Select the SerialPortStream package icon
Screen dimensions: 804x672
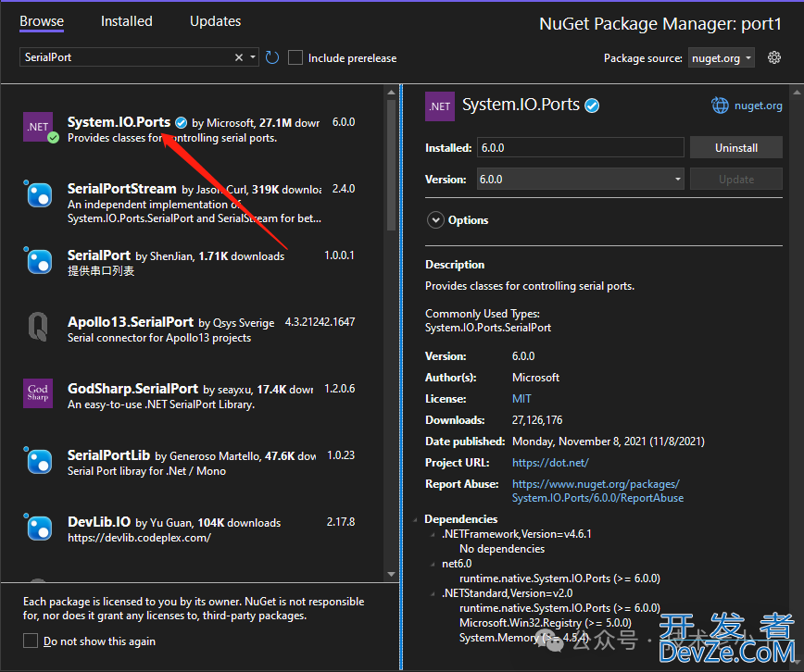(x=38, y=193)
